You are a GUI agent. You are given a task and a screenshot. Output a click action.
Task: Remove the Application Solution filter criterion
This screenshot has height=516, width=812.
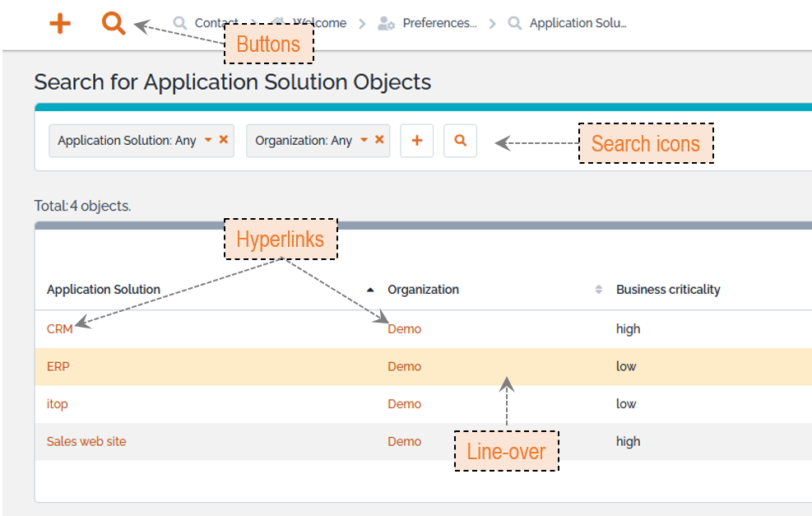coord(224,140)
